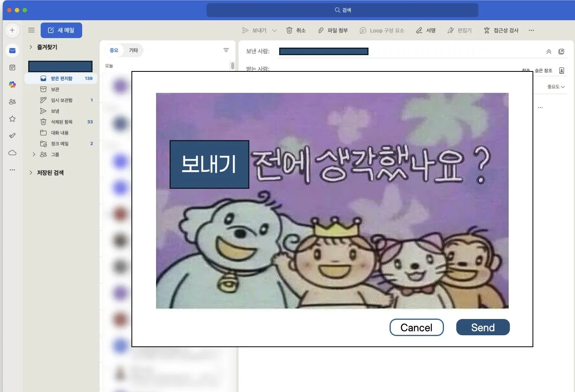
Task: Toggle the hamburger navigation menu icon
Action: tap(31, 30)
